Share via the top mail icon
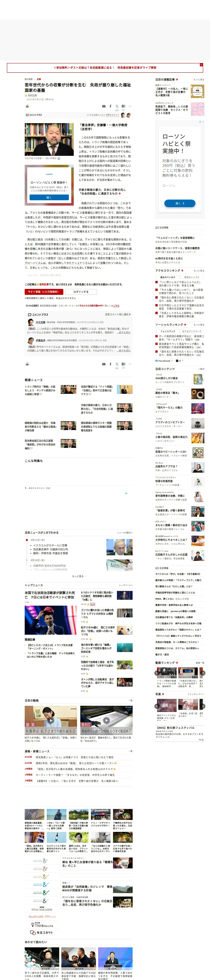 [104, 106]
